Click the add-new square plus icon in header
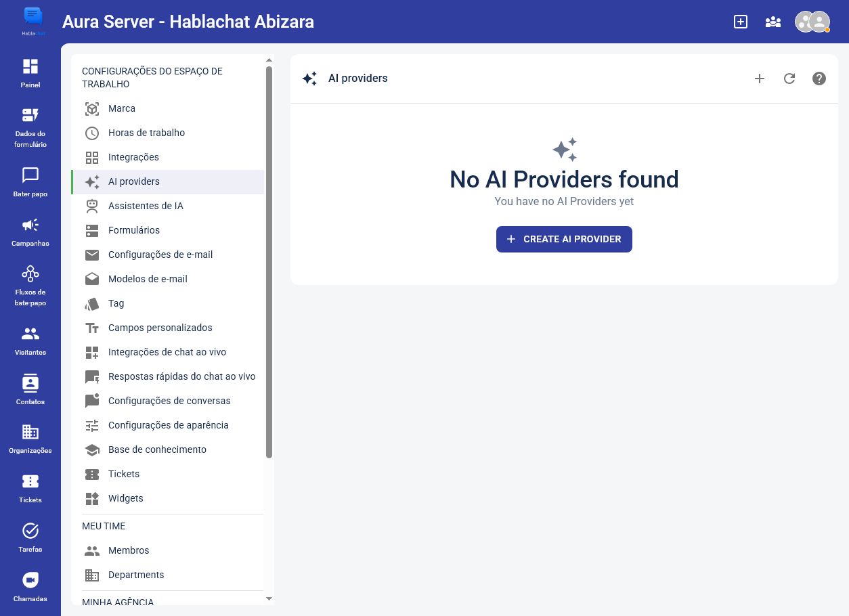 [x=741, y=22]
